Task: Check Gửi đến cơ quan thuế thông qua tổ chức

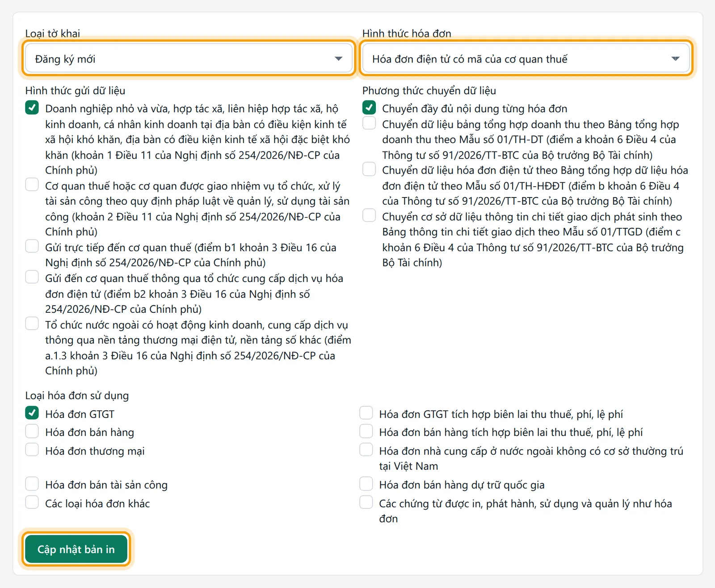Action: [32, 277]
